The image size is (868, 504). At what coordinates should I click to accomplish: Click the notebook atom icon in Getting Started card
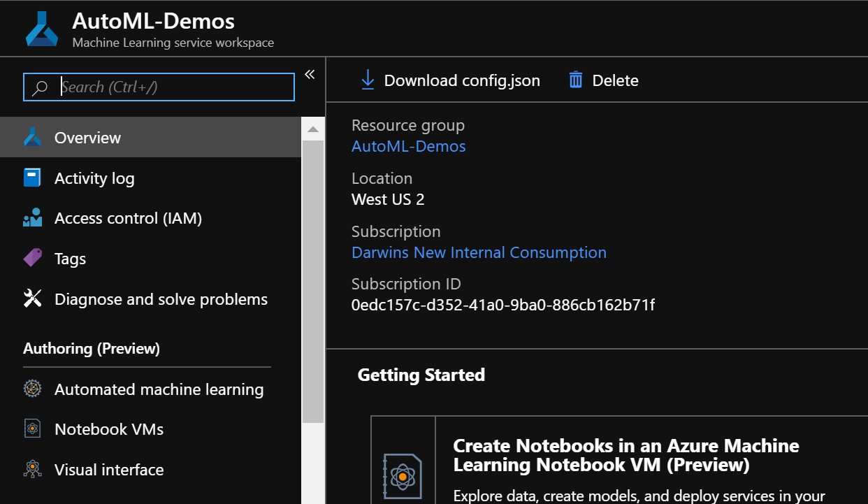coord(403,477)
